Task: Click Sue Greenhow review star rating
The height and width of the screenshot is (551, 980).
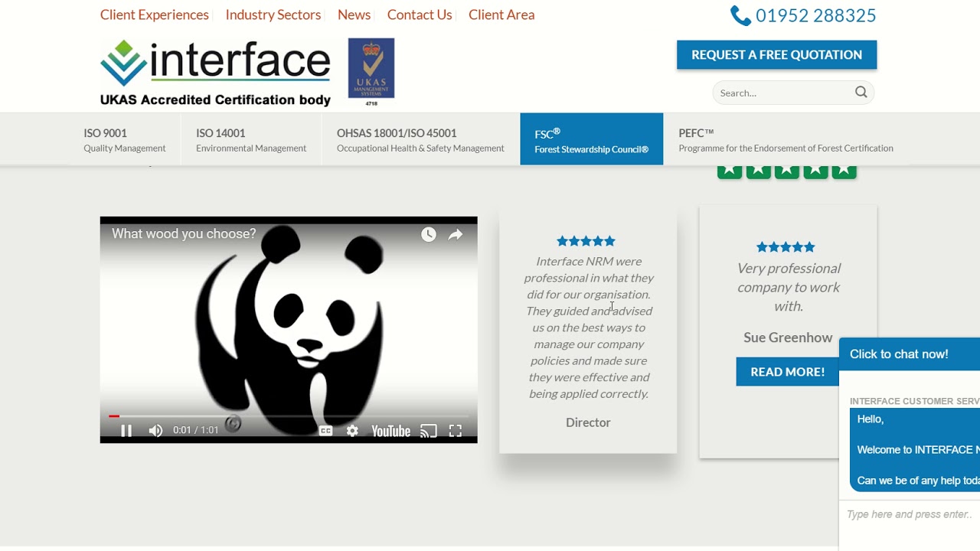Action: (786, 247)
